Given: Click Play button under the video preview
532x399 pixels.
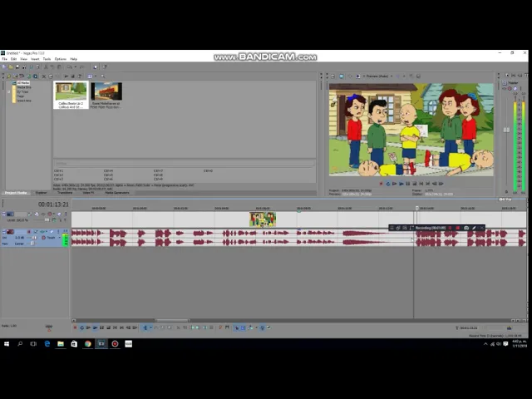Looking at the screenshot, I should pyautogui.click(x=401, y=184).
